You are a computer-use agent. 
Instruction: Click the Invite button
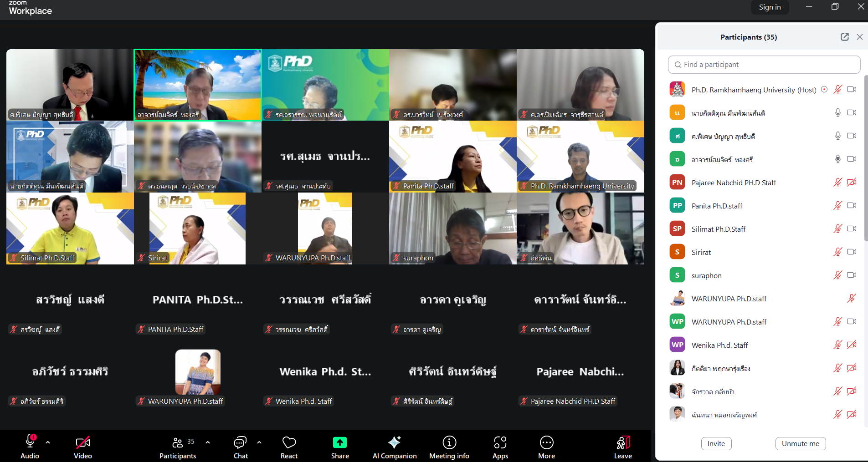coord(716,443)
